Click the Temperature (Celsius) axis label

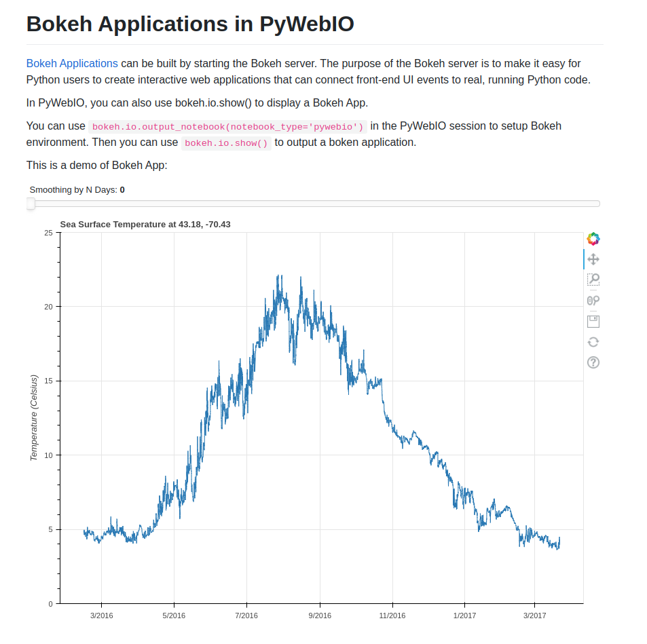coord(34,417)
